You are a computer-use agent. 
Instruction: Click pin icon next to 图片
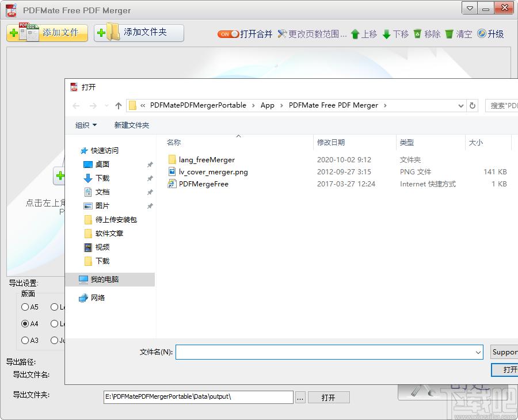tap(150, 206)
